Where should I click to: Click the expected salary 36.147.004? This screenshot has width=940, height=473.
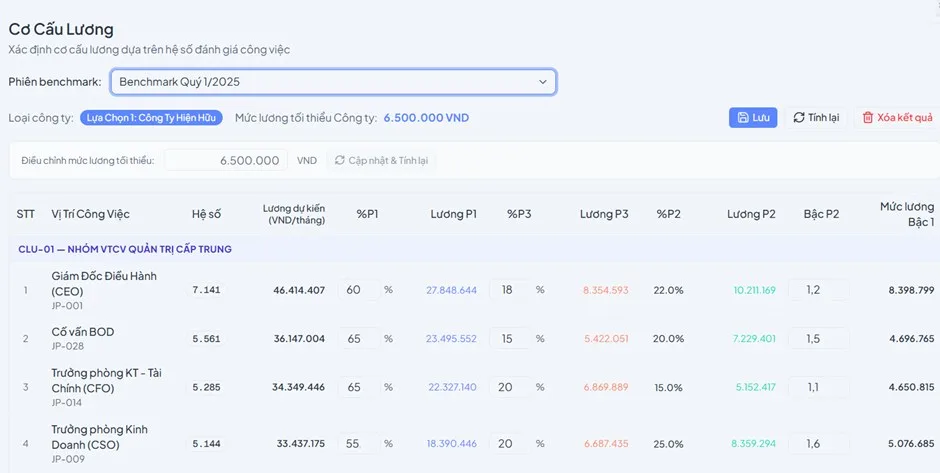tap(299, 339)
